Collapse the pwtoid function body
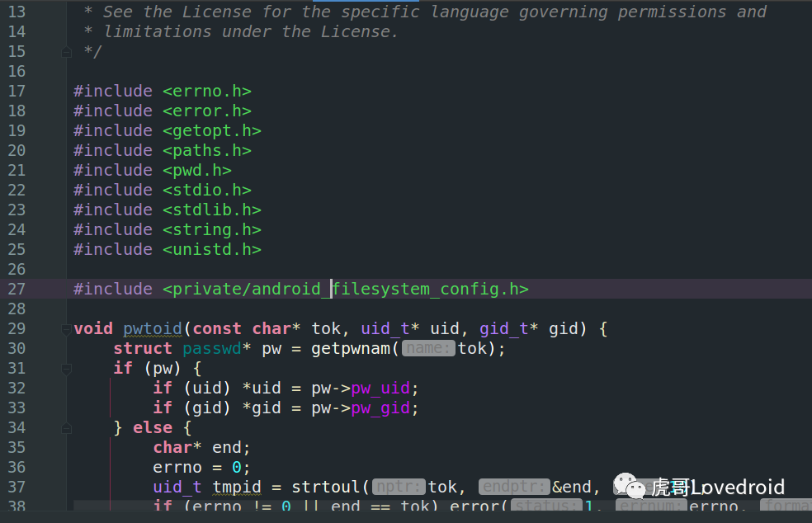 coord(66,328)
